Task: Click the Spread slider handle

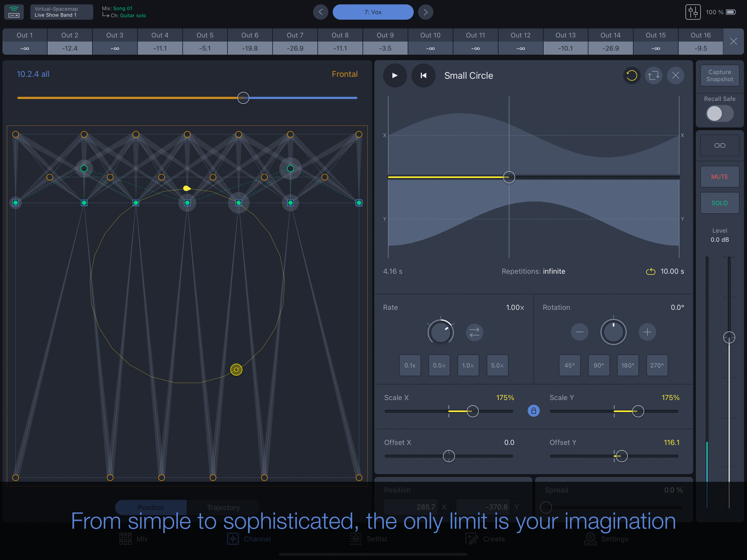Action: (546, 507)
